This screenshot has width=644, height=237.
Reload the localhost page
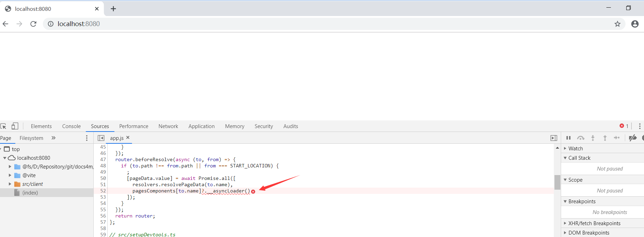tap(33, 24)
